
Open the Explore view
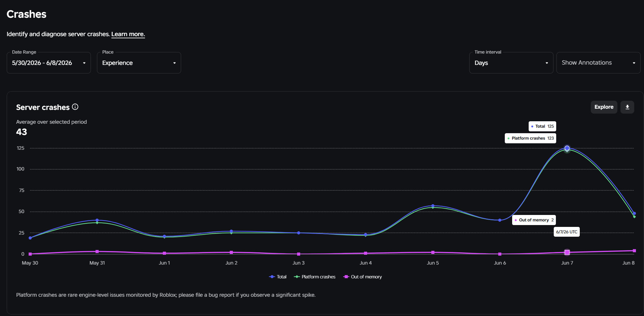[x=604, y=107]
